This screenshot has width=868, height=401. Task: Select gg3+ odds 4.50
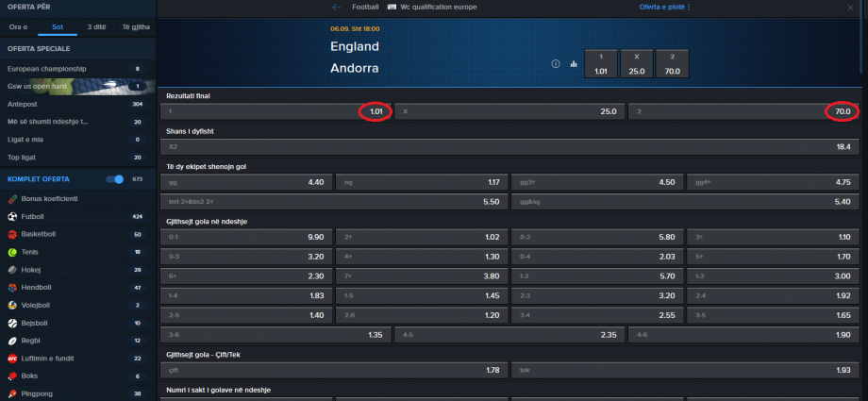[x=597, y=182]
